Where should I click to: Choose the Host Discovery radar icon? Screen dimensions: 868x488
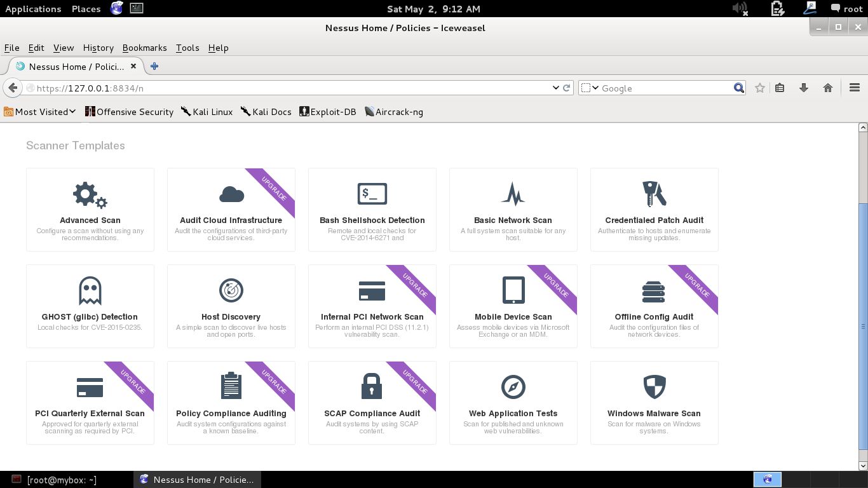click(x=231, y=290)
